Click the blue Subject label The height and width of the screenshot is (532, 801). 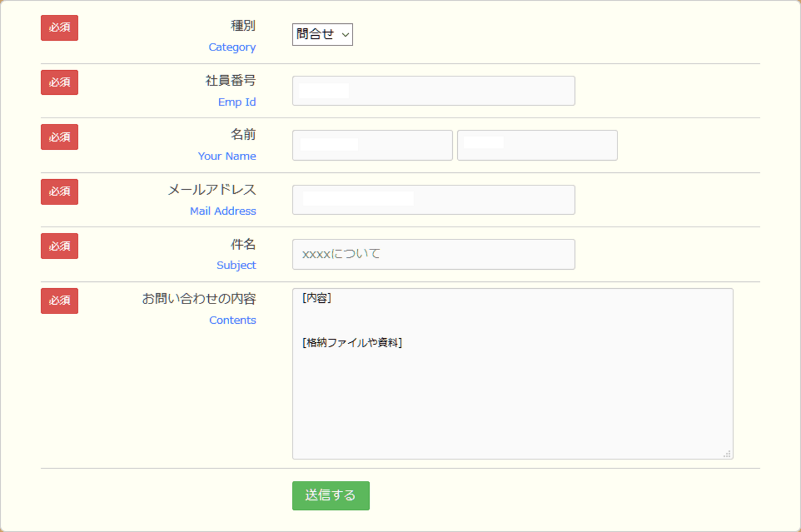tap(236, 265)
